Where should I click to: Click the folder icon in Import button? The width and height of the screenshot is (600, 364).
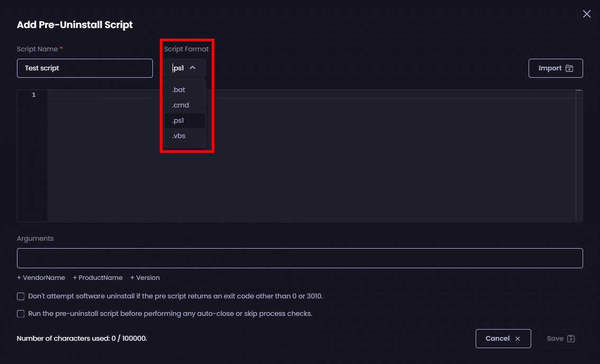pos(569,68)
